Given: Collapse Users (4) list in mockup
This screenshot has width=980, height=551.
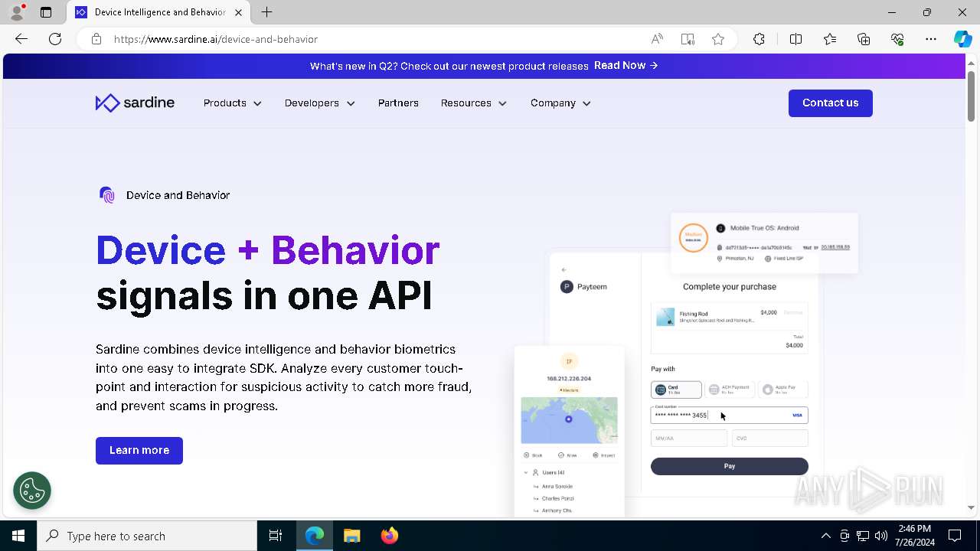Looking at the screenshot, I should click(x=526, y=472).
